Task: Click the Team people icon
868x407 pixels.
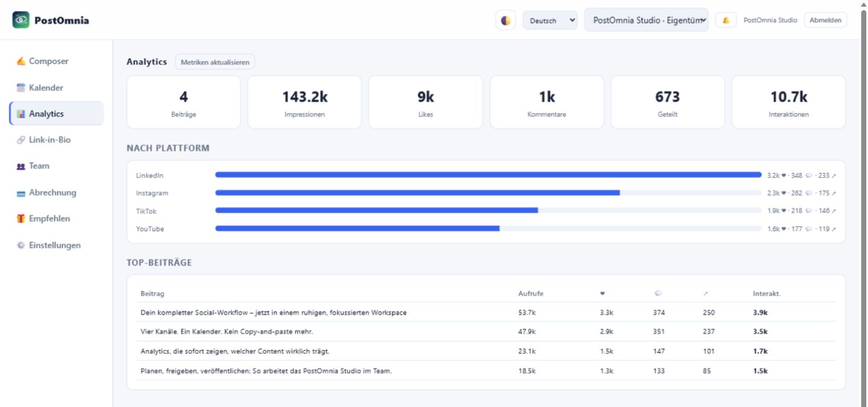Action: (21, 166)
